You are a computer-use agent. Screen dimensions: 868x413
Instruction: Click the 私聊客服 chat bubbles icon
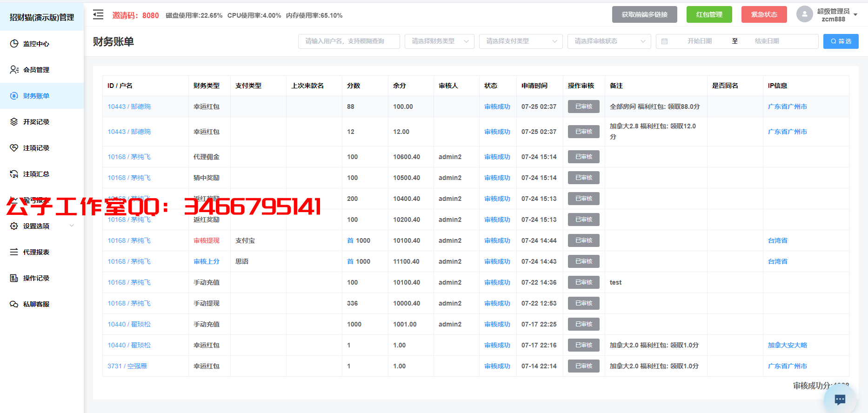[x=14, y=304]
